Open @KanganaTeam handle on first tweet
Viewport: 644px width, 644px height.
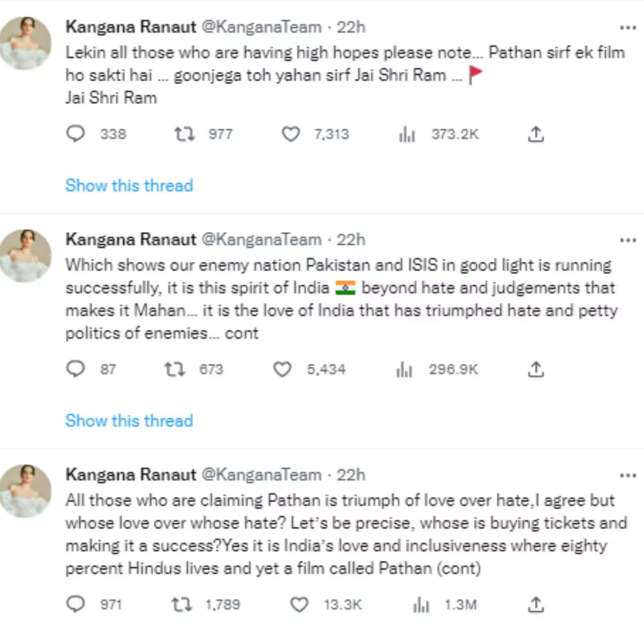(262, 27)
